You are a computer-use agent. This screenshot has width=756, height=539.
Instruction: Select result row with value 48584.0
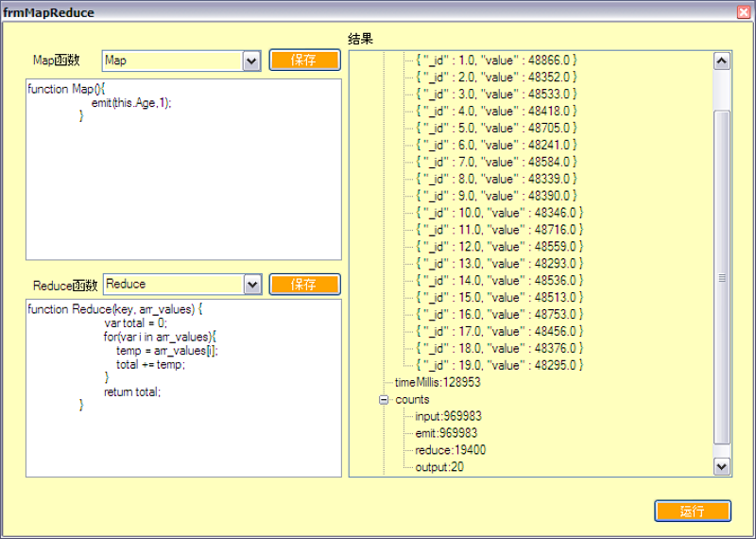pos(497,162)
